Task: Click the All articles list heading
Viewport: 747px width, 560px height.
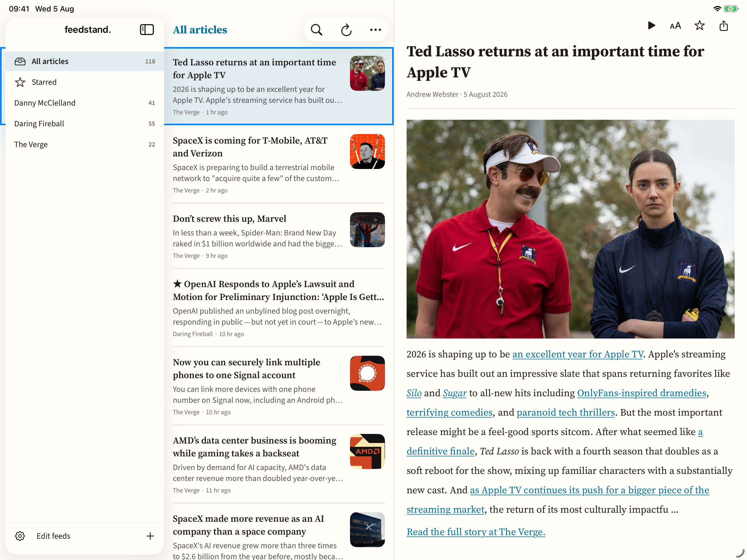Action: tap(200, 30)
